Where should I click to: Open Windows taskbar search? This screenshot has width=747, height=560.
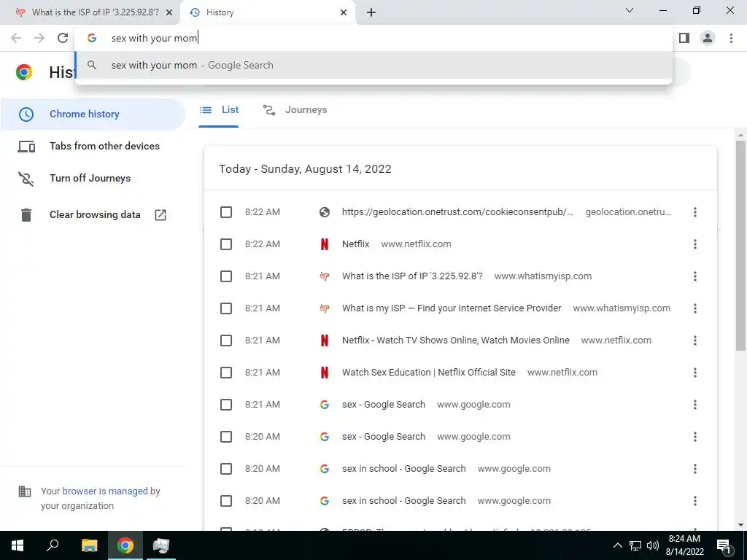click(x=53, y=545)
